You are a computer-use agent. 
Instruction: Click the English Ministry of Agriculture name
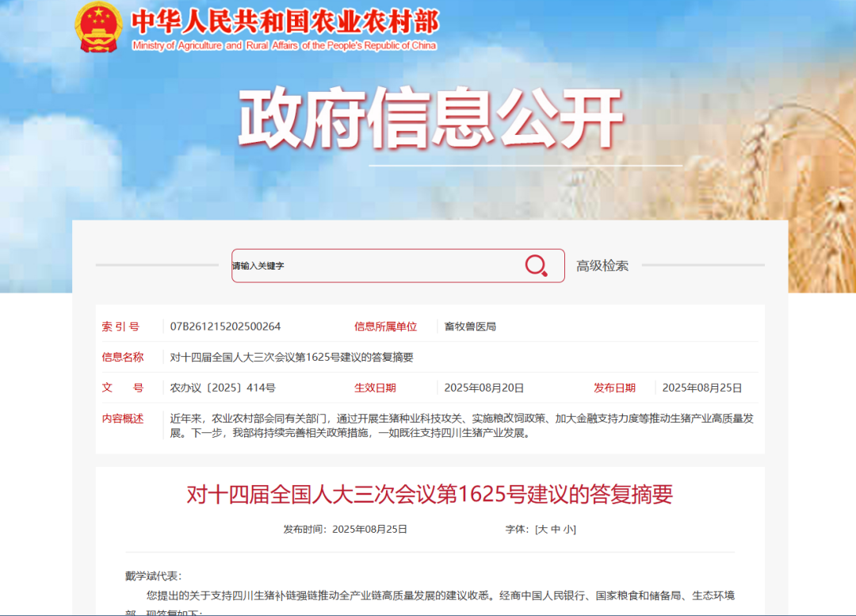tap(284, 46)
